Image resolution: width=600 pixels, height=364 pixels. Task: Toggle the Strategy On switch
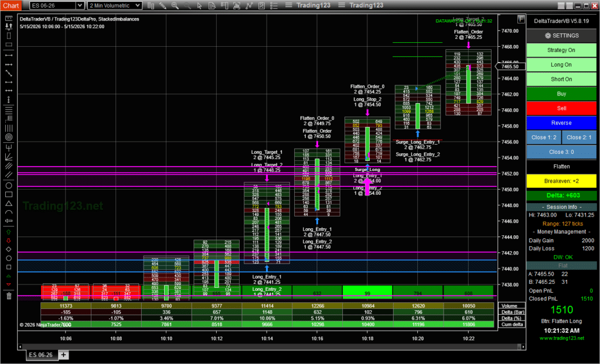[x=561, y=50]
